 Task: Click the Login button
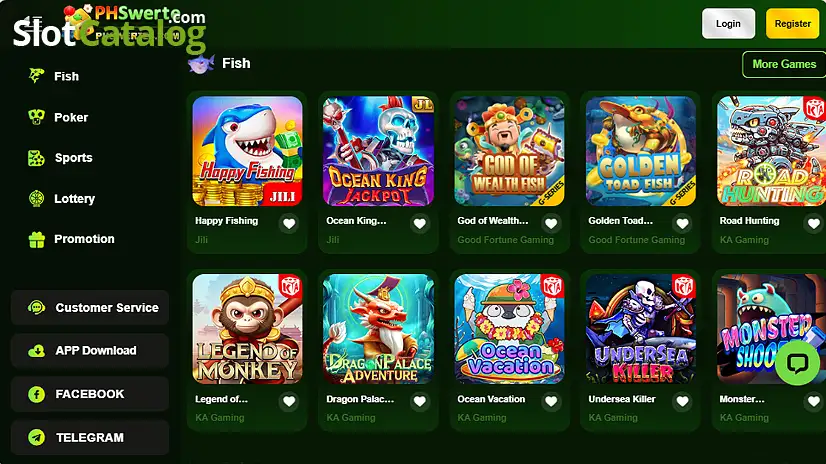pyautogui.click(x=728, y=24)
